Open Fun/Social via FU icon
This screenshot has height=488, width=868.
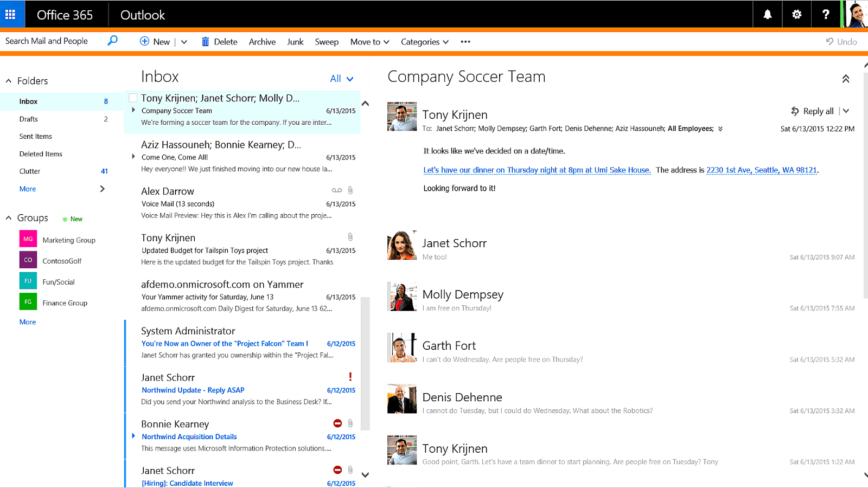point(28,281)
